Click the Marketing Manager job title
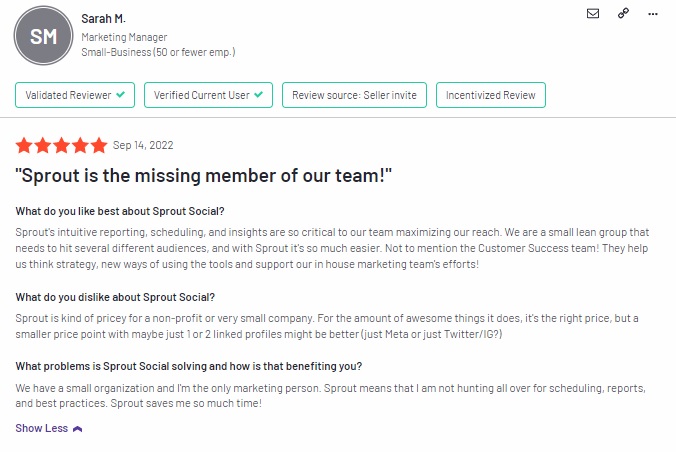676x452 pixels. point(124,37)
